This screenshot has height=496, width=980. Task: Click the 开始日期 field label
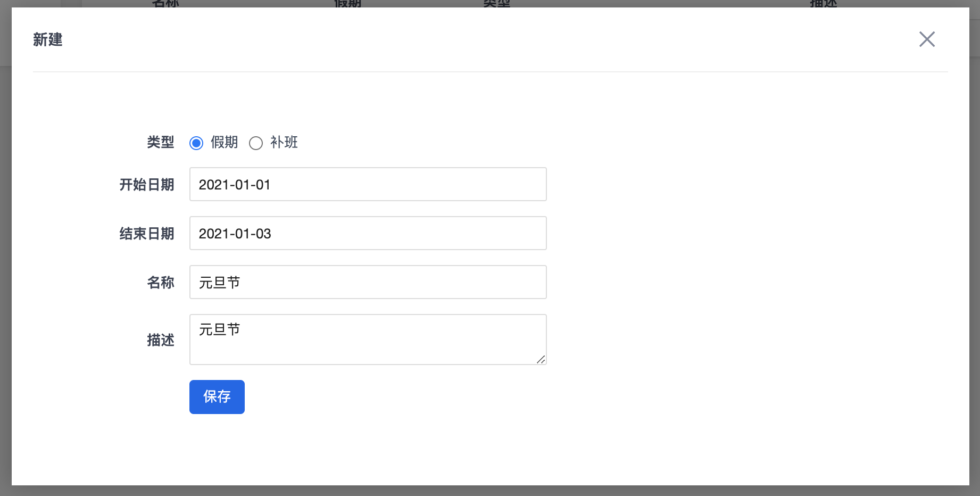coord(146,185)
